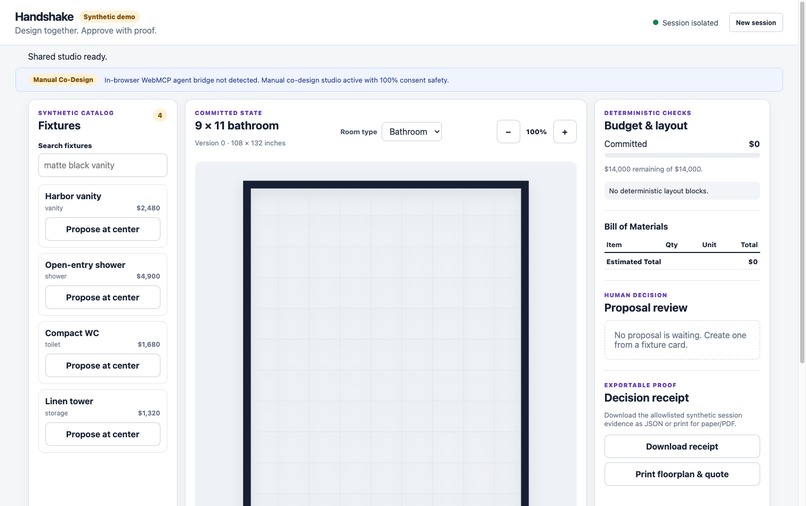
Task: Click the Estimated Total row label
Action: [x=634, y=262]
